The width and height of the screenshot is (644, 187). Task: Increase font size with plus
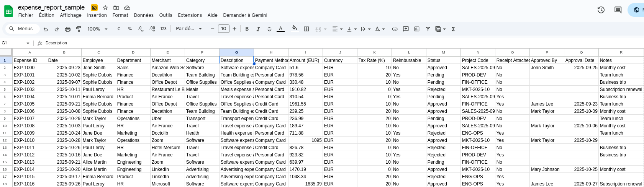click(x=234, y=29)
